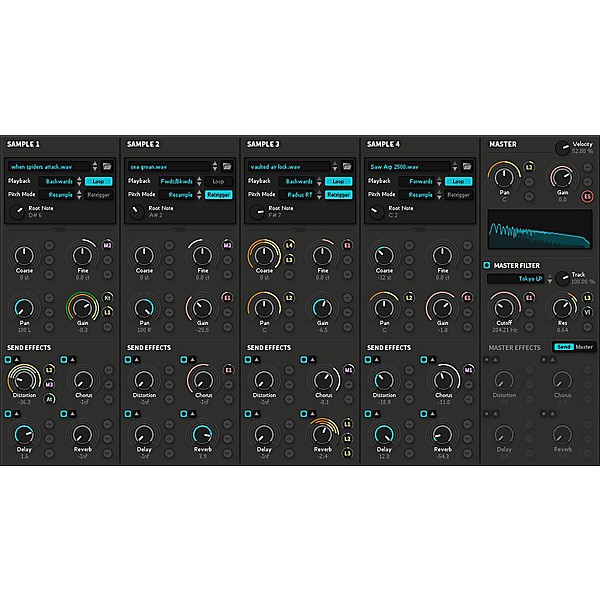
Task: Disable Retrigger in Sample 2
Action: click(x=218, y=195)
